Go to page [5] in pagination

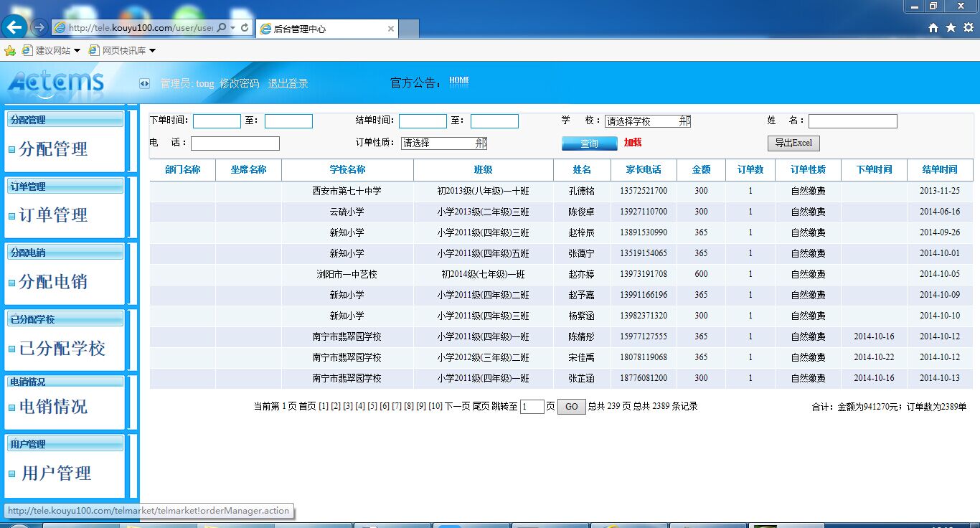coord(372,406)
